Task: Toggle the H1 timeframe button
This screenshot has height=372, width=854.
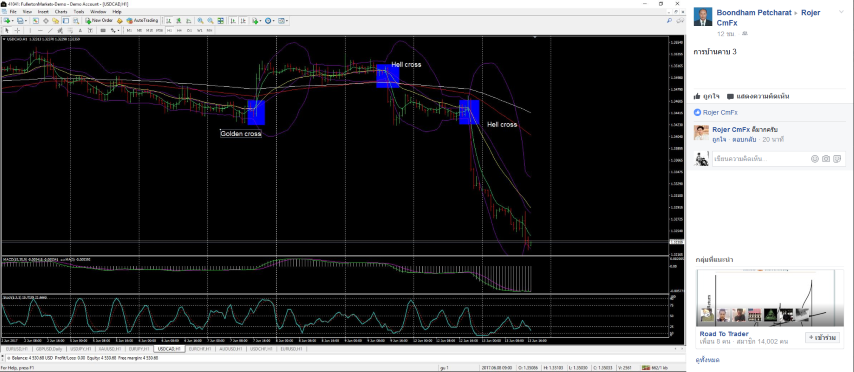Action: pos(169,31)
